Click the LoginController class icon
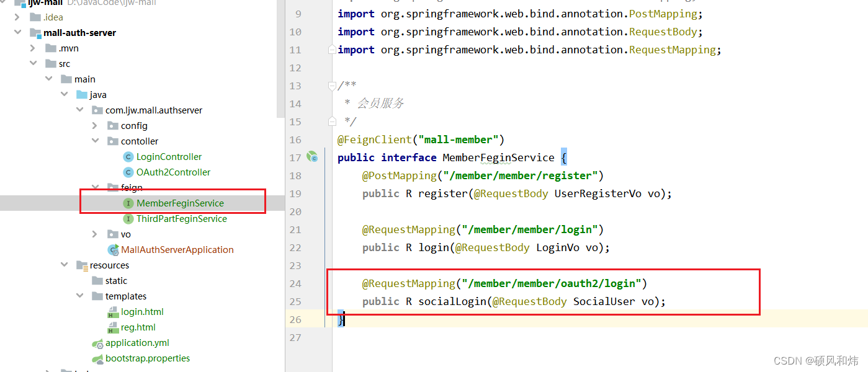 pyautogui.click(x=128, y=157)
